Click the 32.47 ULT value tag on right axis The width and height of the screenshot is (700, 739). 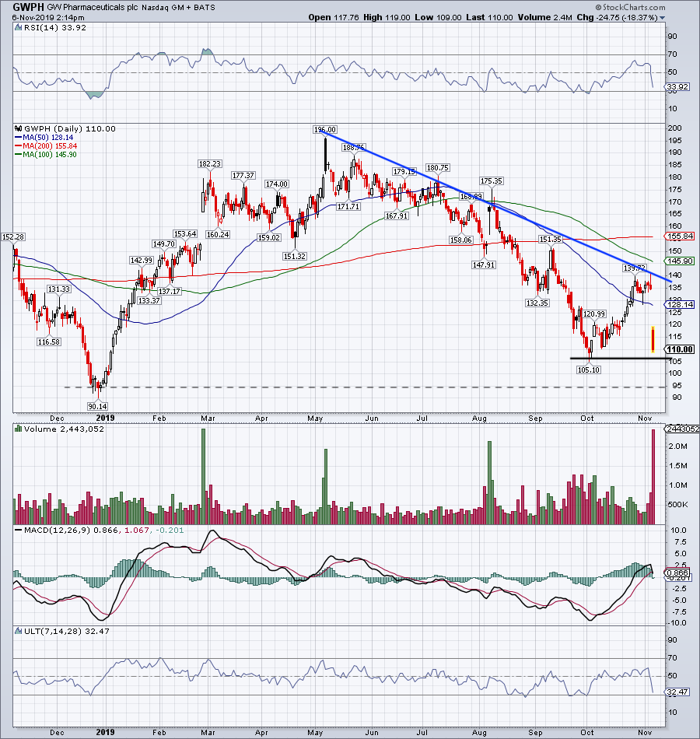pyautogui.click(x=677, y=692)
